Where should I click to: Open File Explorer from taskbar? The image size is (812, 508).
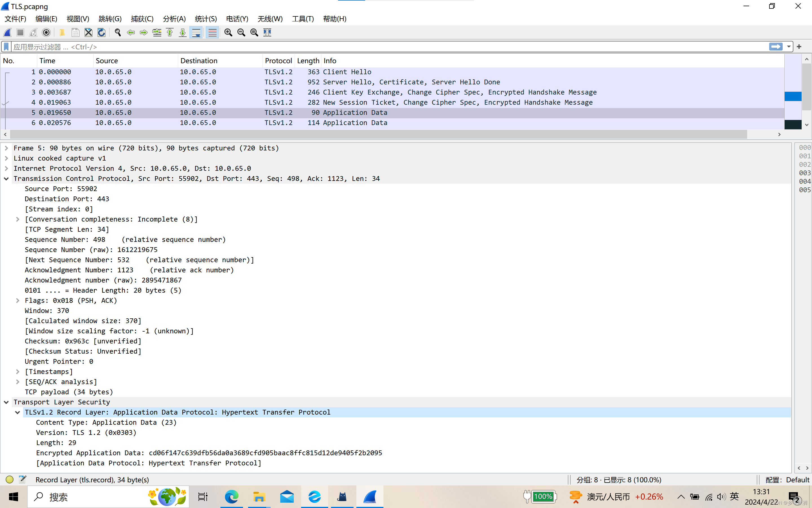259,497
